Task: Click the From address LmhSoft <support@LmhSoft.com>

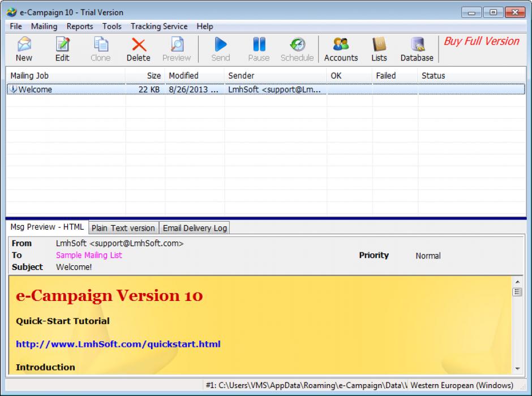Action: (x=120, y=243)
